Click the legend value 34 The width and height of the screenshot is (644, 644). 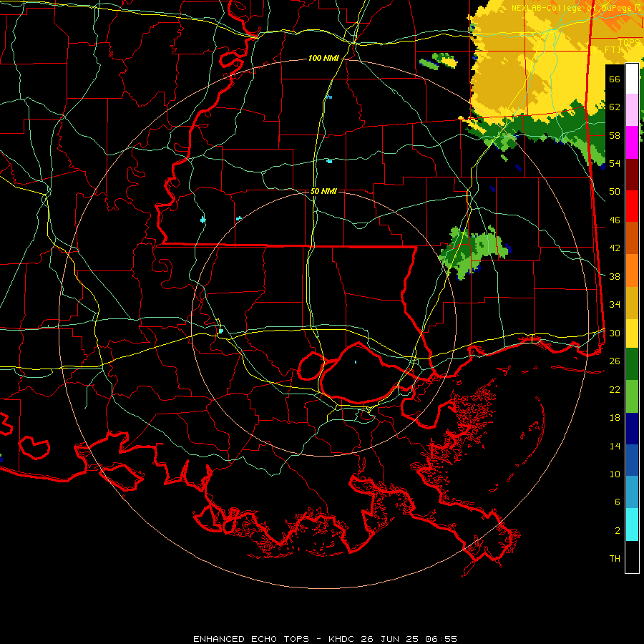615,305
